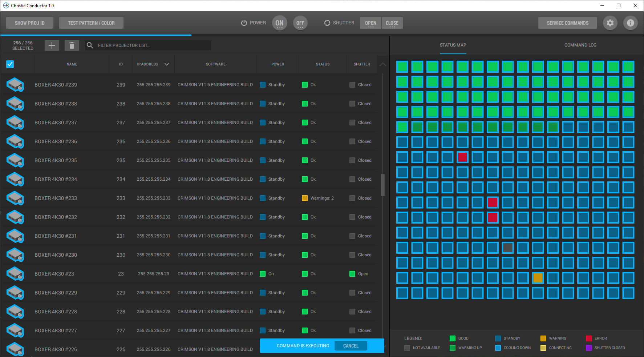Open the Test Pattern / Color dialog
644x357 pixels.
pyautogui.click(x=91, y=23)
